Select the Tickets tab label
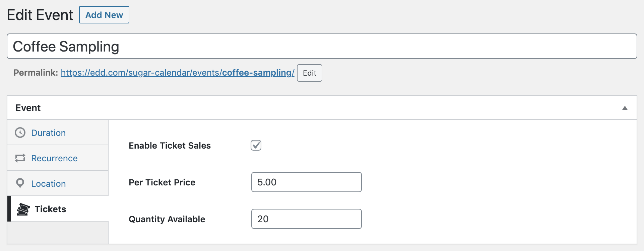This screenshot has height=251, width=644. 50,209
